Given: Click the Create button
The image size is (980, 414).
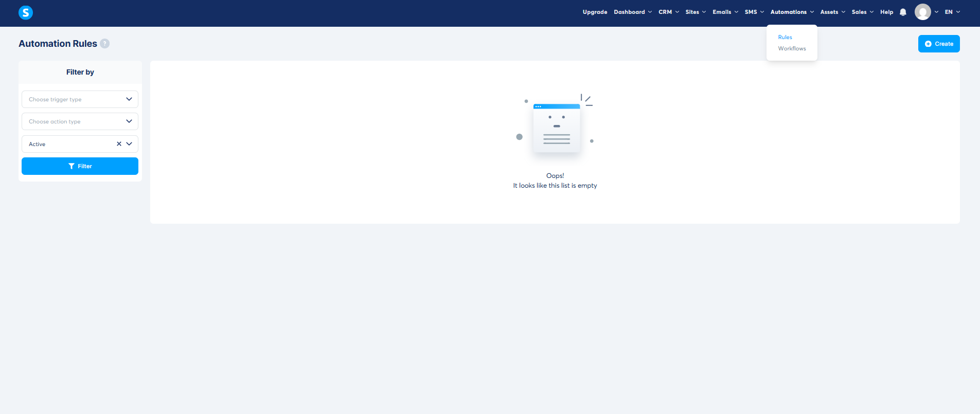Looking at the screenshot, I should [x=939, y=44].
